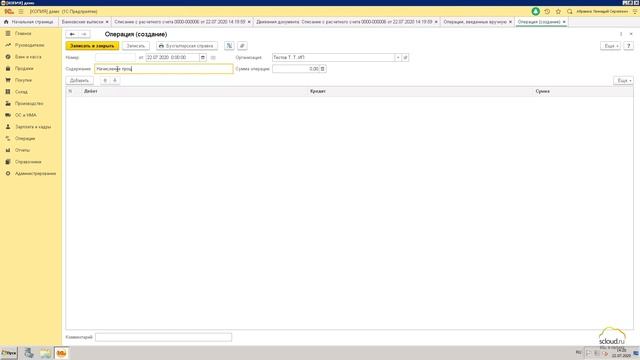Open the 1C application in taskbar
Viewport: 640px width, 360px height.
pyautogui.click(x=61, y=353)
